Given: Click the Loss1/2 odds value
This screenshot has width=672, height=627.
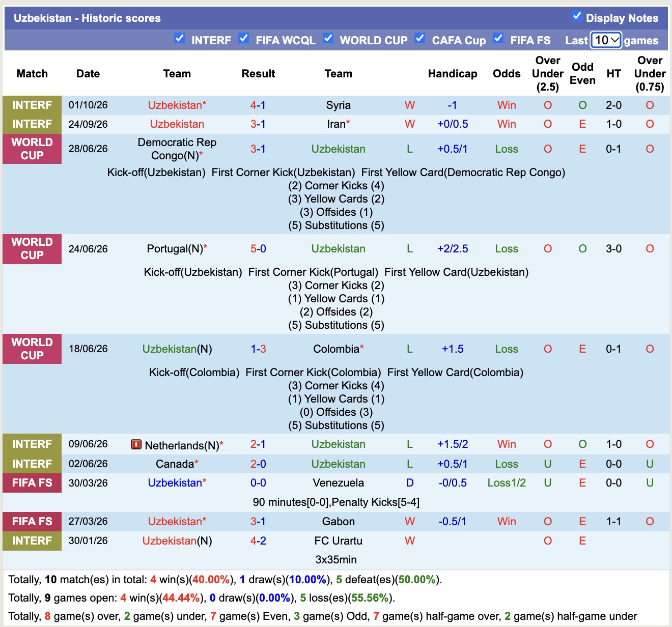Looking at the screenshot, I should pos(507,483).
